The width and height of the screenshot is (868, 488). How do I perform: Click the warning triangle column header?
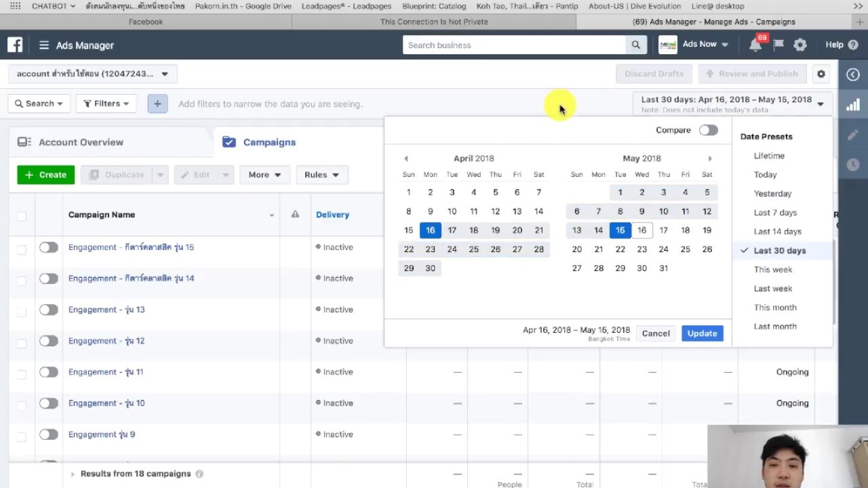(295, 214)
